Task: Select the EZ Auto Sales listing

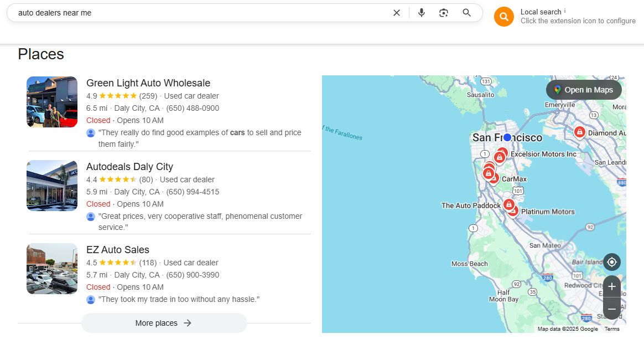Action: [x=118, y=250]
